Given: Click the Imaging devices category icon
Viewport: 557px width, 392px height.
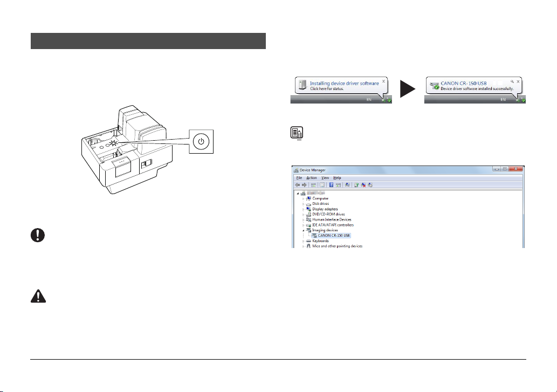Looking at the screenshot, I should [x=308, y=230].
